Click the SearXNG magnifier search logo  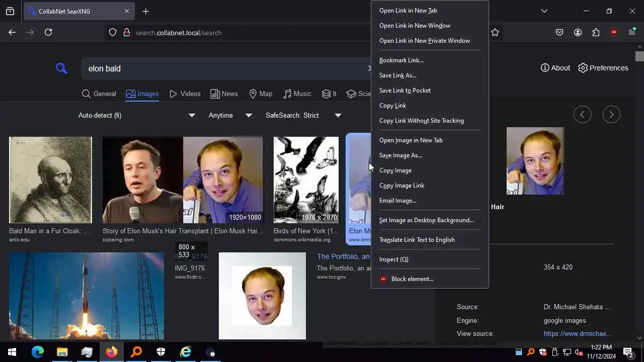coord(61,68)
